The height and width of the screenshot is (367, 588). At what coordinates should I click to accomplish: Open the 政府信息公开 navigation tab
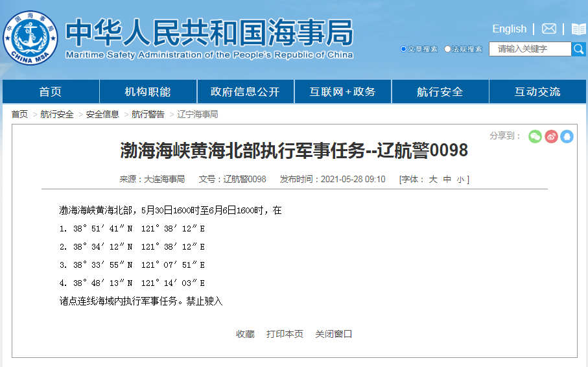click(245, 91)
